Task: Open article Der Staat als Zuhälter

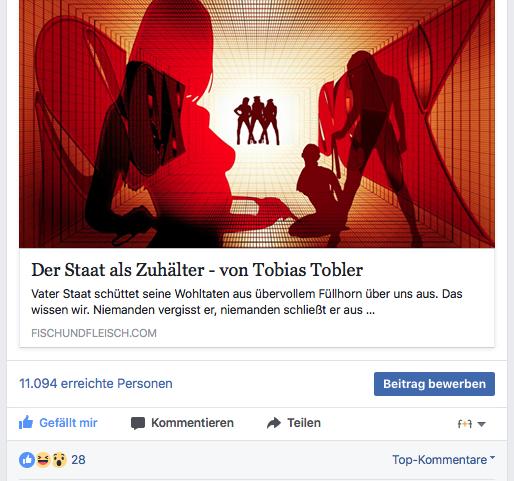Action: 197,270
